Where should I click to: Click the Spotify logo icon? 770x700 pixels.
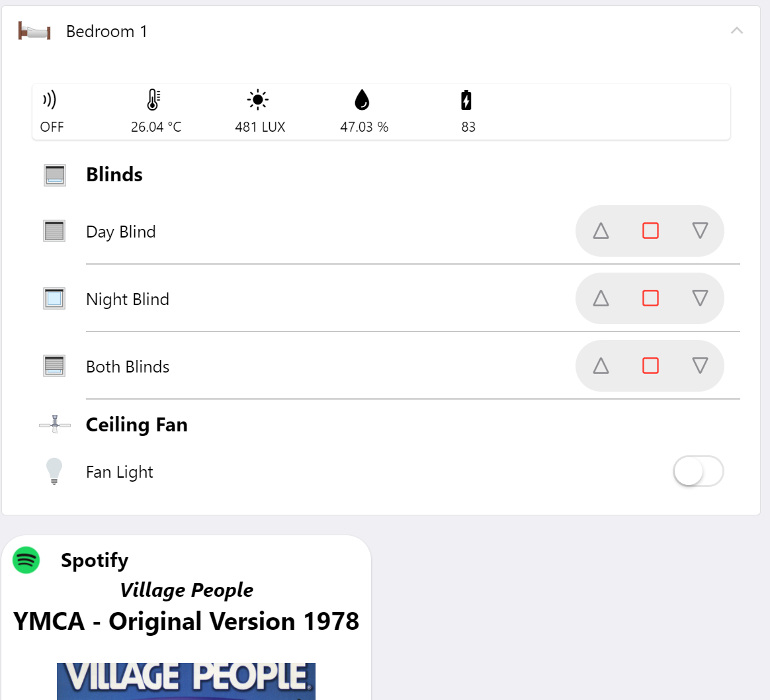(x=26, y=560)
